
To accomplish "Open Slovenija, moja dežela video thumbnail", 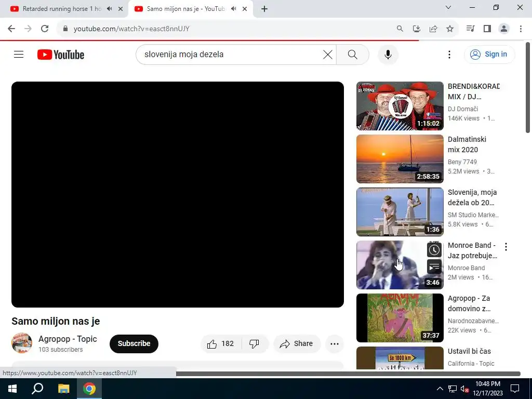I will pyautogui.click(x=400, y=212).
